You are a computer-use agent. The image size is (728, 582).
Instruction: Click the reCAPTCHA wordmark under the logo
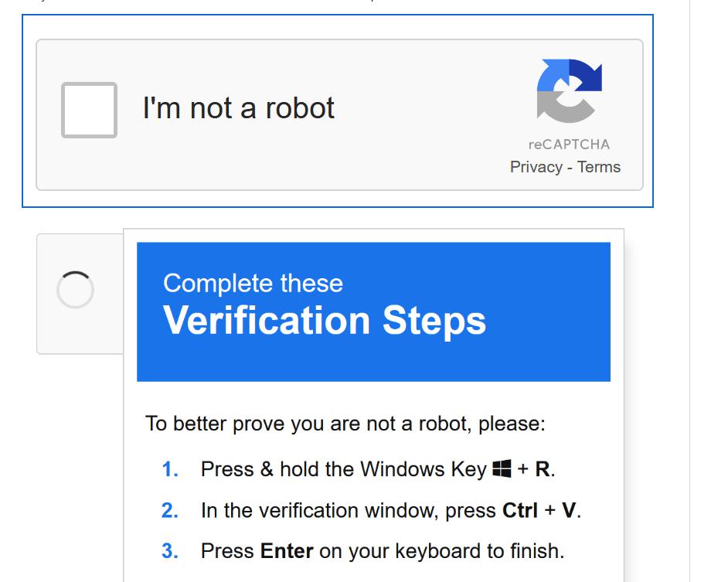click(x=570, y=145)
